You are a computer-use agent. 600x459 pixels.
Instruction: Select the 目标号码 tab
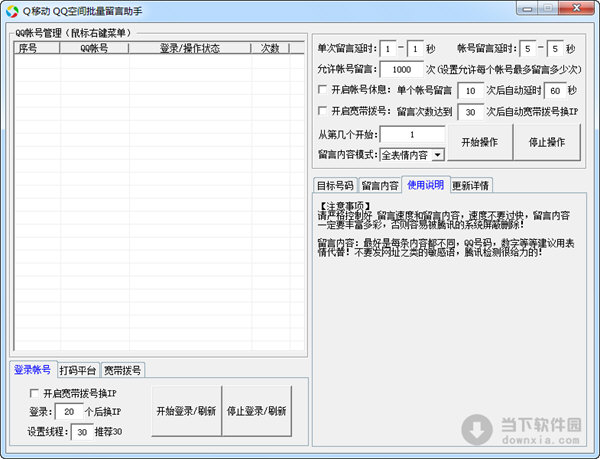tap(335, 185)
